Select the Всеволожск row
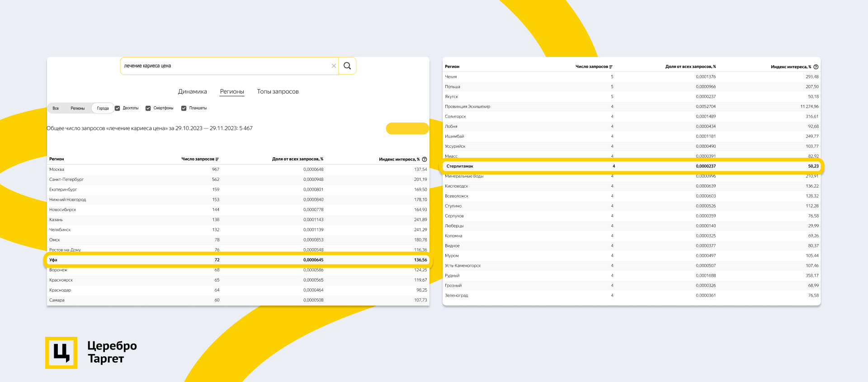Image resolution: width=868 pixels, height=382 pixels. coord(632,196)
